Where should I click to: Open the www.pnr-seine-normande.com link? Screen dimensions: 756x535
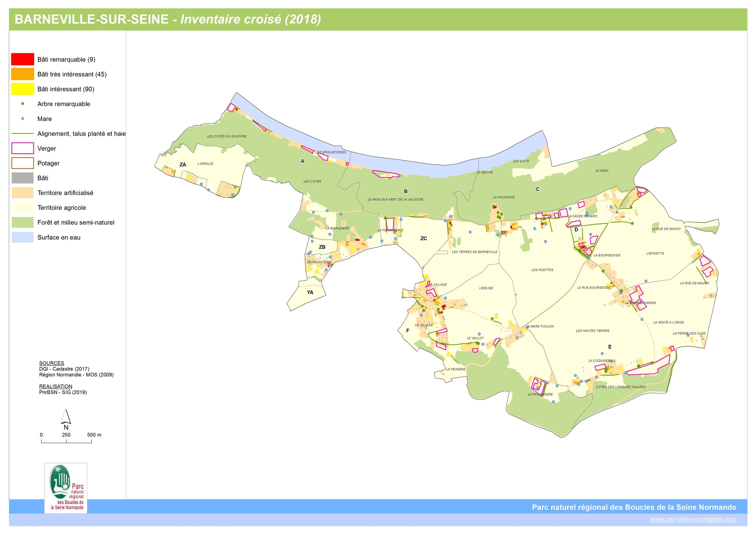point(693,519)
